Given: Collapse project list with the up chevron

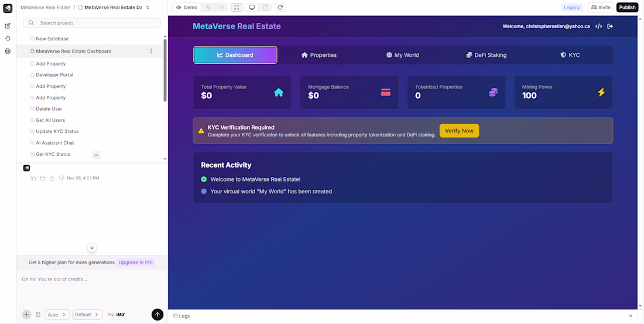Looking at the screenshot, I should coord(96,155).
